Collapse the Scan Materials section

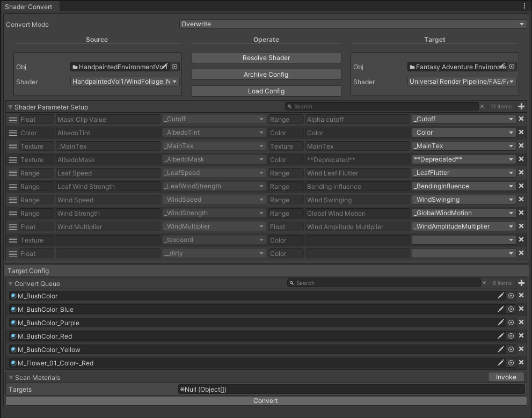[x=10, y=377]
